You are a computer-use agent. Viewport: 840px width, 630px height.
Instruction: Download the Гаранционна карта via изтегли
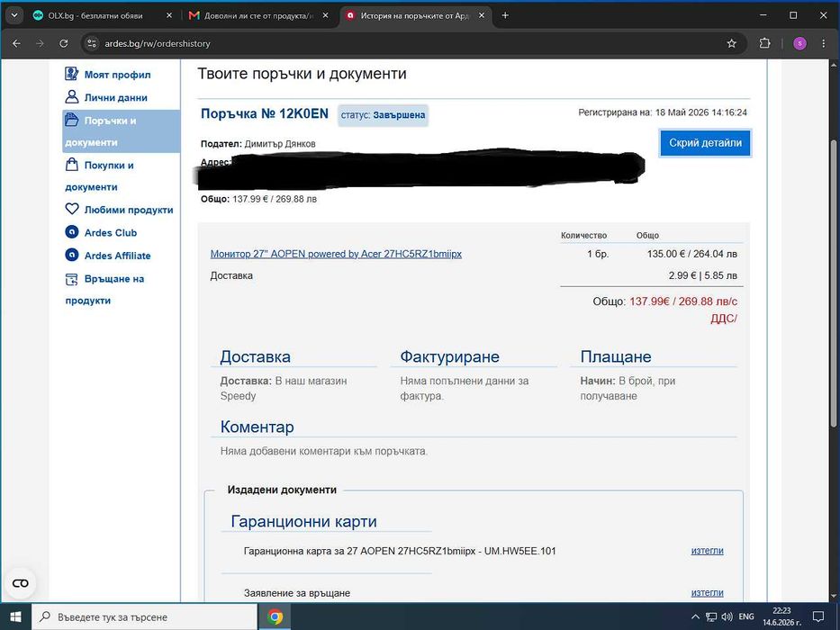pos(707,551)
